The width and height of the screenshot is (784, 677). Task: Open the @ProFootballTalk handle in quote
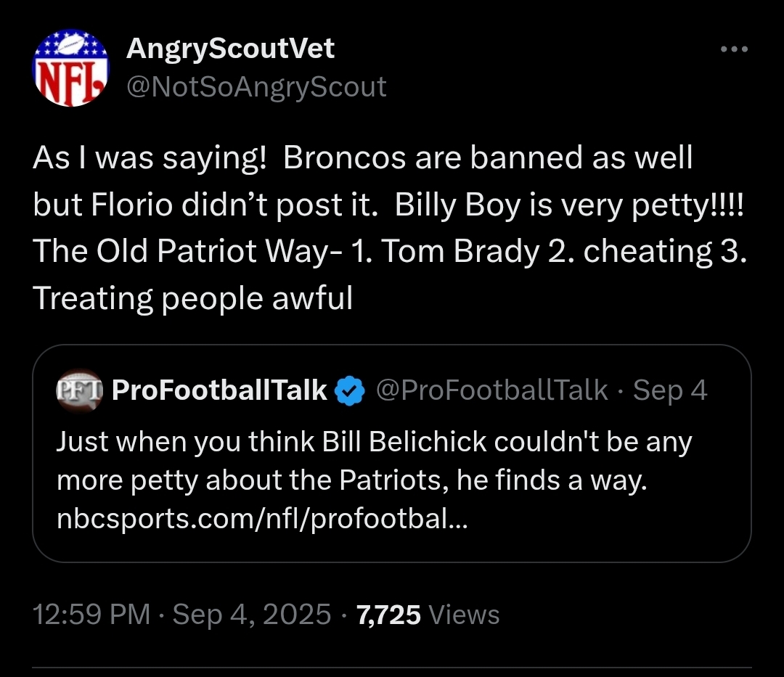[x=491, y=390]
